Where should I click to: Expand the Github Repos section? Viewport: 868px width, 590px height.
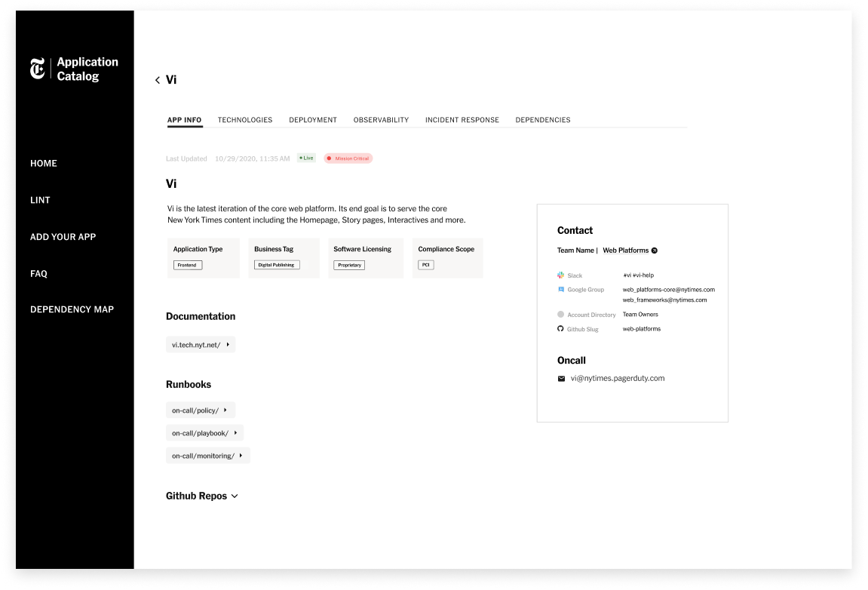point(202,496)
